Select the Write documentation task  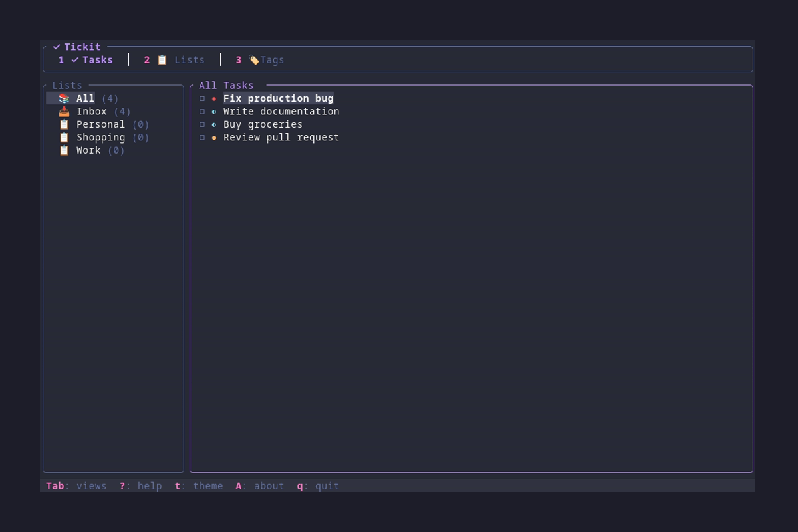point(281,111)
